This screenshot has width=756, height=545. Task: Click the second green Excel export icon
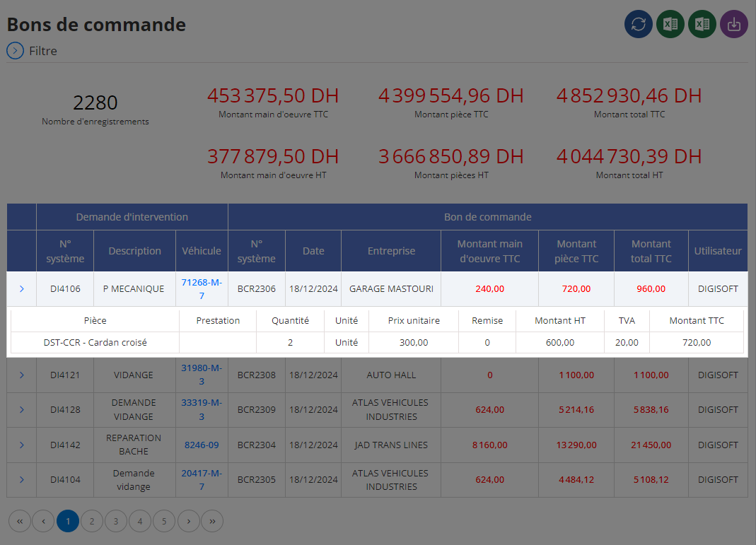pyautogui.click(x=702, y=24)
